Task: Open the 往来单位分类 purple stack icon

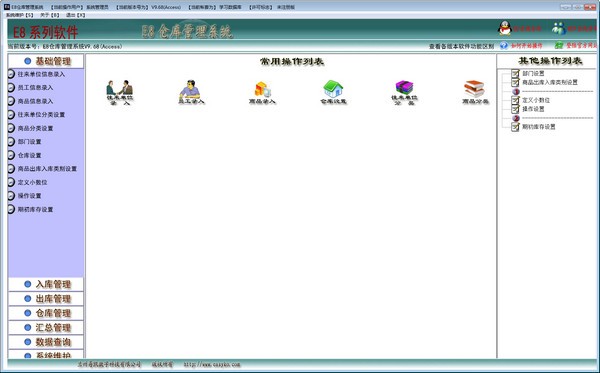Action: point(404,93)
